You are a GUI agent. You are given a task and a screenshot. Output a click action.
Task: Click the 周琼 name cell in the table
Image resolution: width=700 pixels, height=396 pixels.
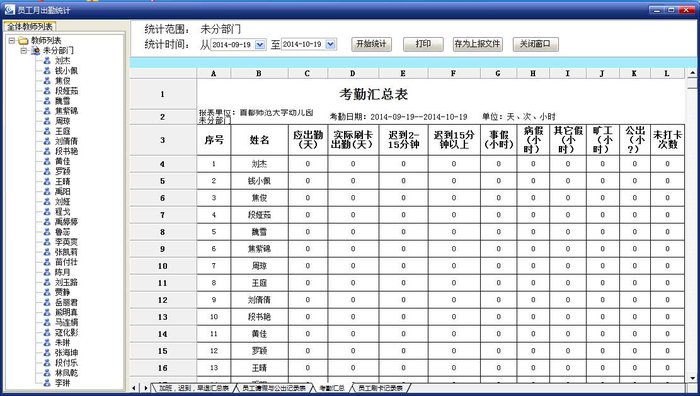click(x=259, y=266)
